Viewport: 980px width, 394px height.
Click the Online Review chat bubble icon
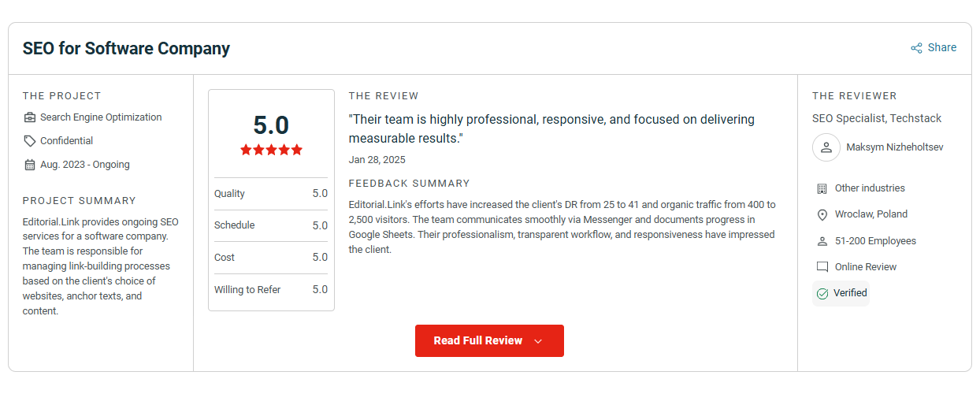[822, 267]
